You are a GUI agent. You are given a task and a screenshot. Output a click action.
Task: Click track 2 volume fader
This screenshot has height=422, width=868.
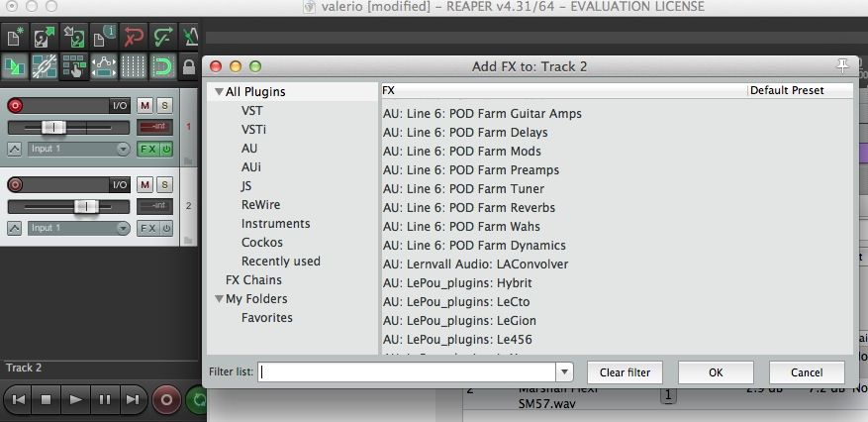(86, 207)
